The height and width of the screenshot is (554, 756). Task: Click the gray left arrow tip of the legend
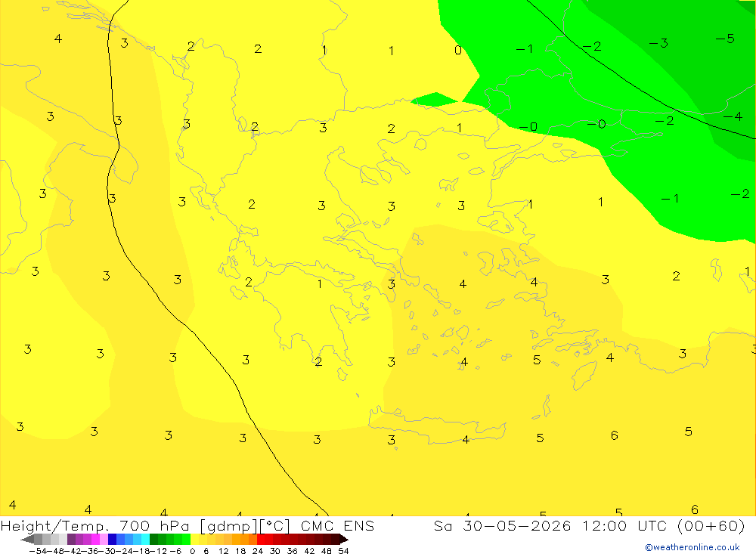pos(27,540)
